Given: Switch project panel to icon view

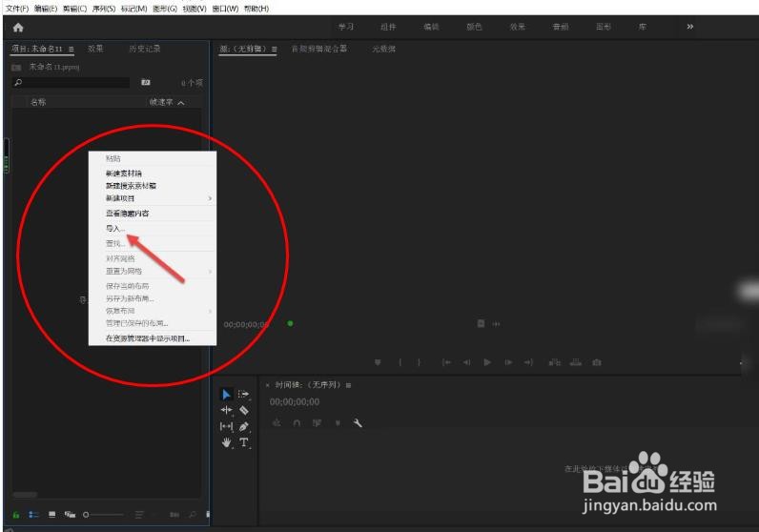Looking at the screenshot, I should pos(51,515).
